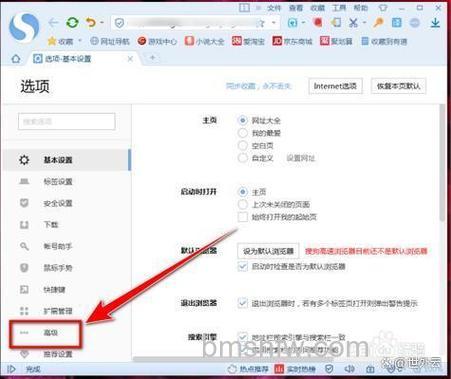
Task: Click the home icon left of tabs
Action: pos(16,59)
